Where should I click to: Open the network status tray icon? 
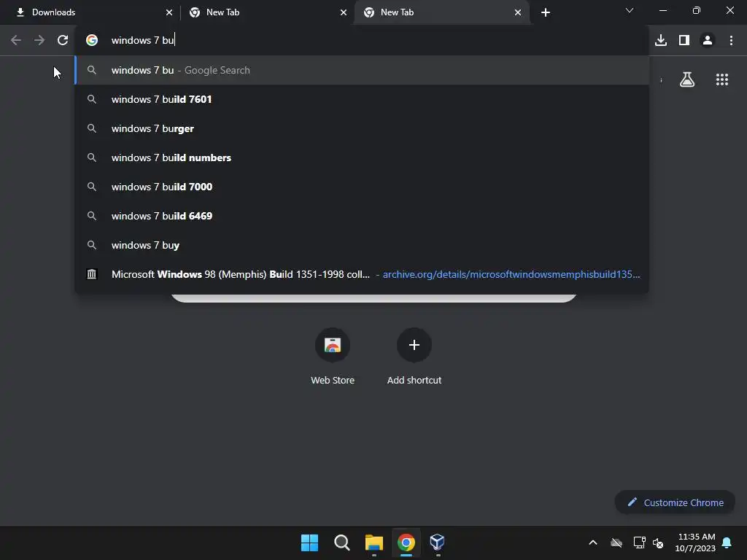pos(639,542)
